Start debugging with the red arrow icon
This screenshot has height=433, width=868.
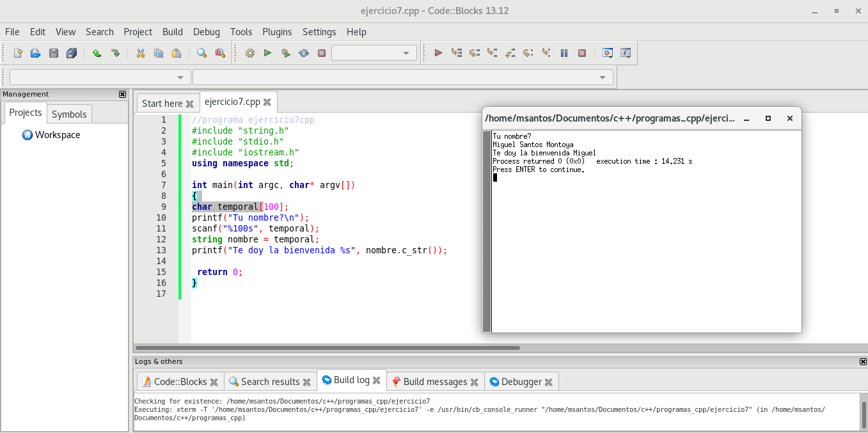click(x=438, y=53)
